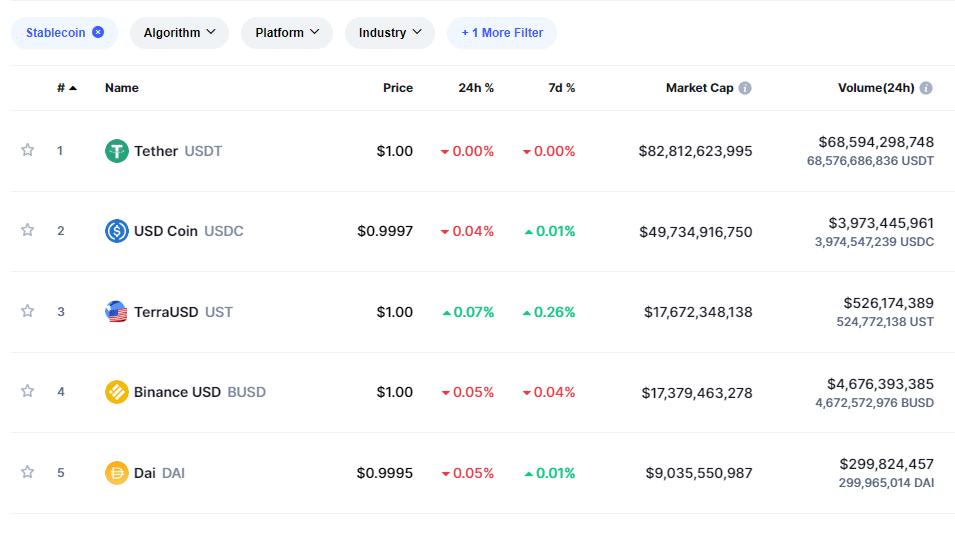This screenshot has height=537, width=955.
Task: Open Tether volume $68,594,298,748
Action: (x=876, y=142)
